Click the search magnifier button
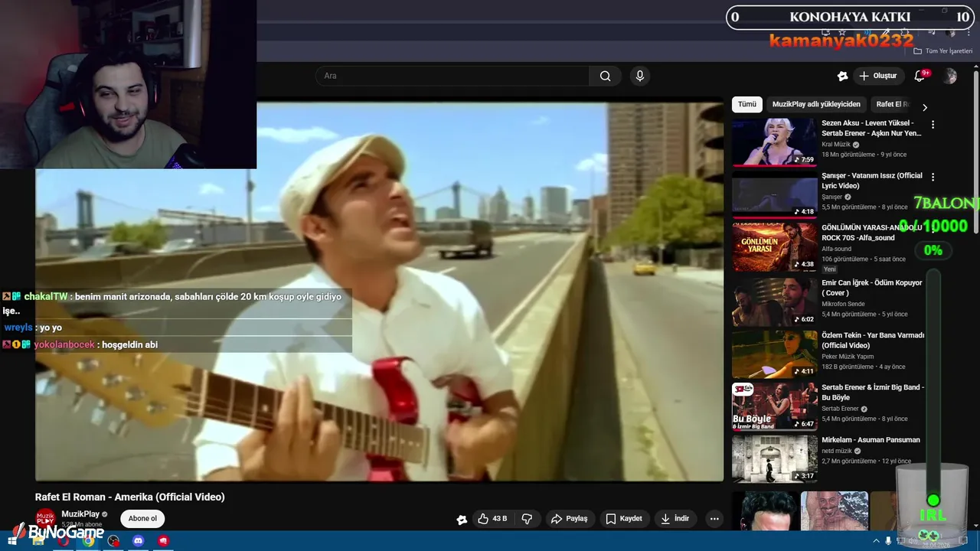This screenshot has width=980, height=551. coord(605,76)
